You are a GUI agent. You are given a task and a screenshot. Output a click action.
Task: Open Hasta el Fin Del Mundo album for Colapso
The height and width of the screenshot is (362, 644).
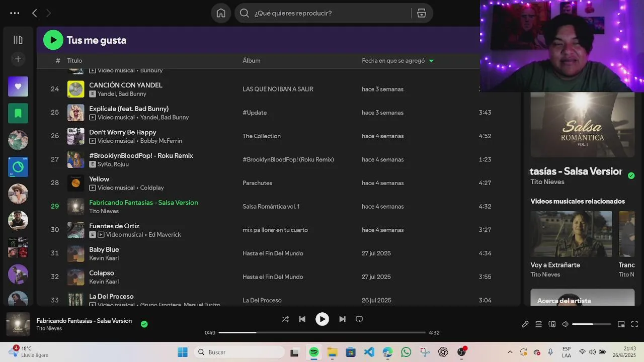click(273, 277)
